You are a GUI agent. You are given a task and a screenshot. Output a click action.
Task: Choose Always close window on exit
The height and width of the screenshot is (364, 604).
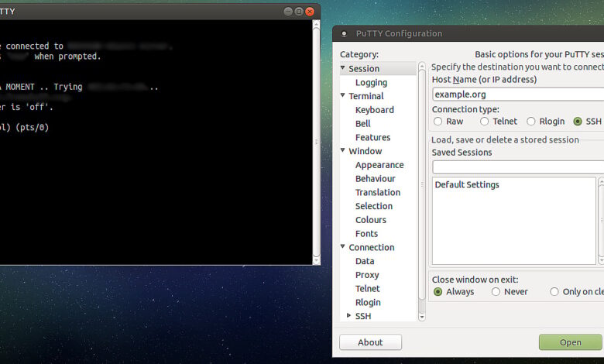438,291
